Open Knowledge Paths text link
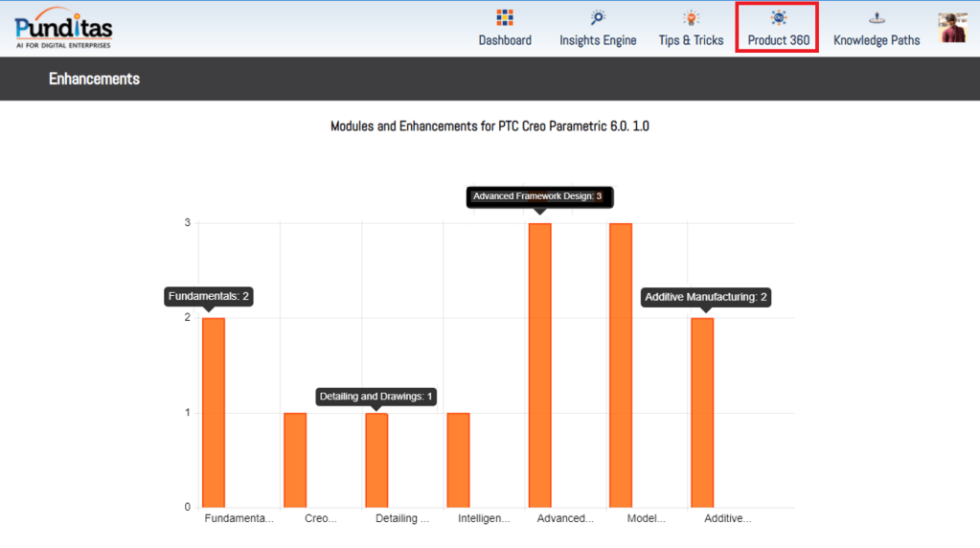Image resolution: width=980 pixels, height=548 pixels. pos(877,40)
